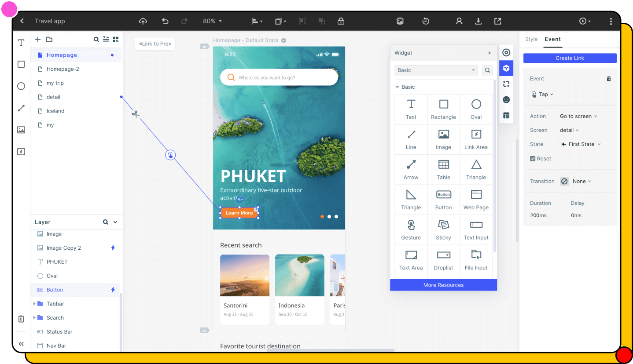The height and width of the screenshot is (364, 633).
Task: Click the cloud upload icon in toolbar
Action: pos(143,21)
